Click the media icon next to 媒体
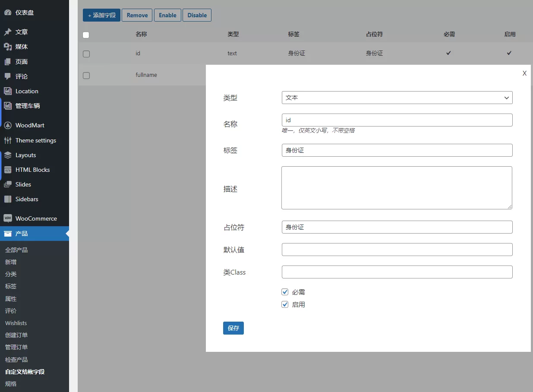The height and width of the screenshot is (392, 533). pos(7,47)
